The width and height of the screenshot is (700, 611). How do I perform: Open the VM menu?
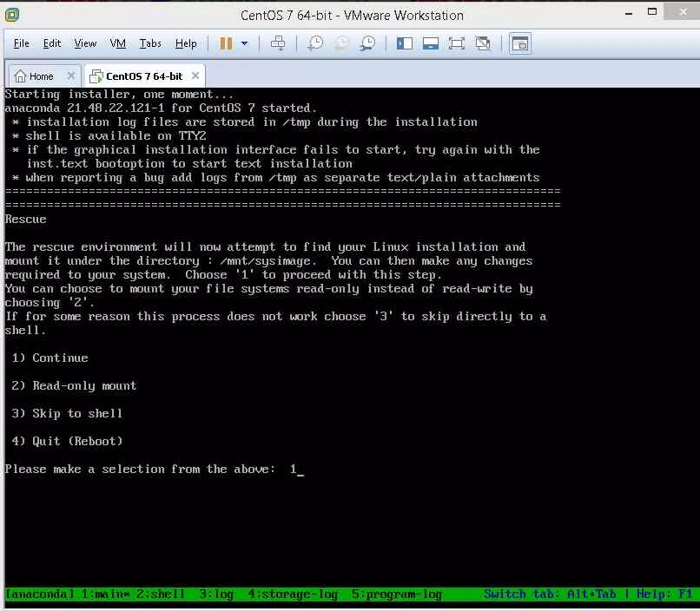click(118, 43)
